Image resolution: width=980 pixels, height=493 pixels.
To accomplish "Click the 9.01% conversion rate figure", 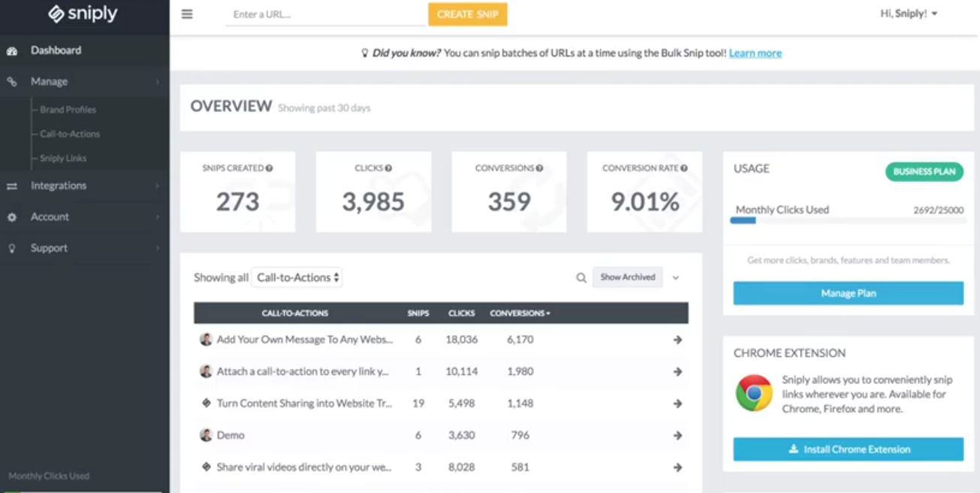I will pos(645,201).
